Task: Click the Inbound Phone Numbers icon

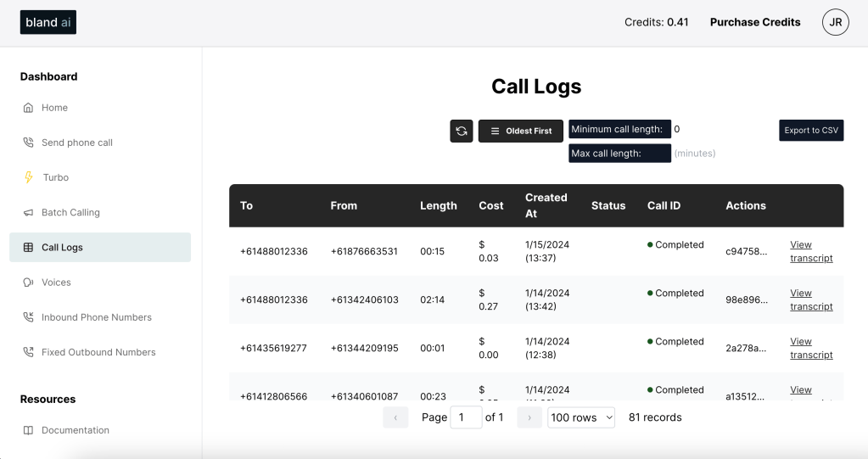Action: tap(28, 317)
